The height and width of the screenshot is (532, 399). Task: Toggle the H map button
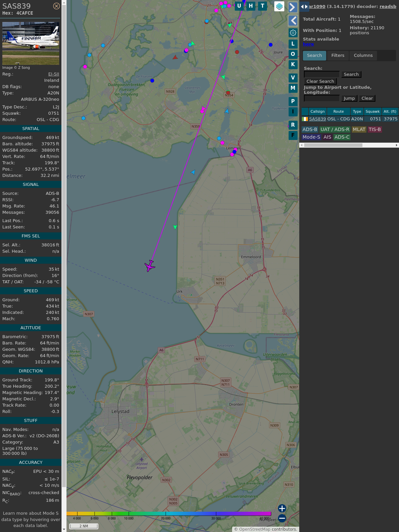click(x=251, y=6)
